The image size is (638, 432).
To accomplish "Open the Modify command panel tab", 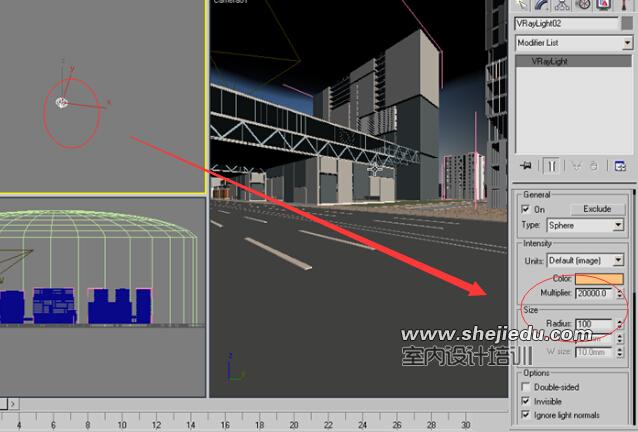I will point(542,5).
